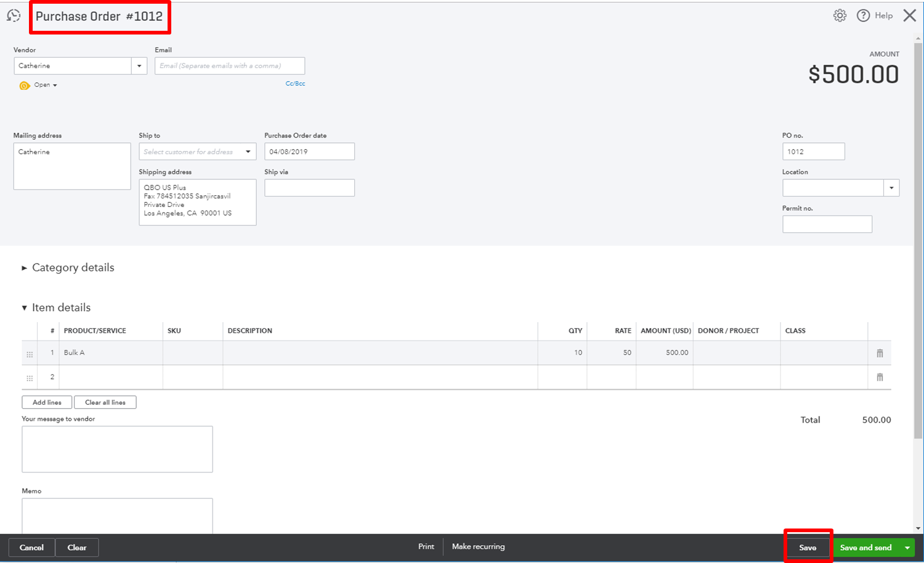Save the purchase order
Screen dimensions: 924x563
(808, 547)
